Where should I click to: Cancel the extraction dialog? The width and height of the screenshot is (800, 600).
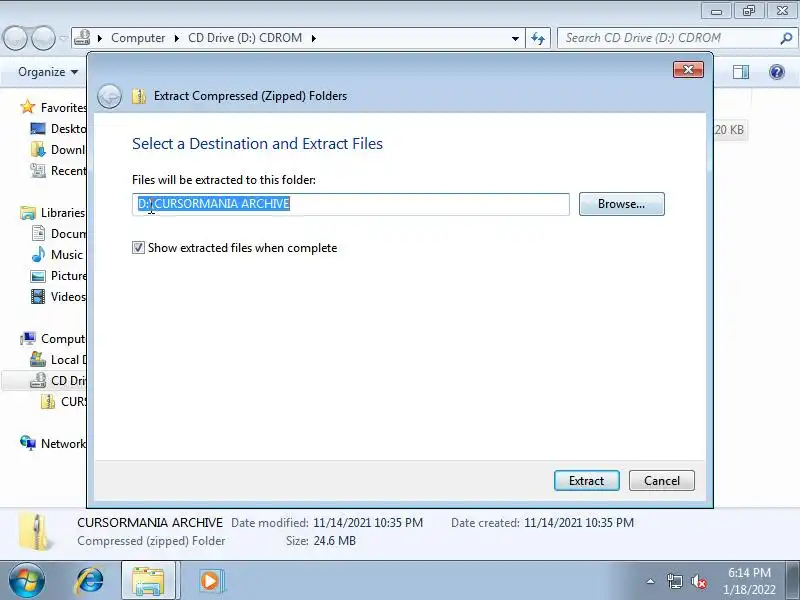click(x=662, y=481)
